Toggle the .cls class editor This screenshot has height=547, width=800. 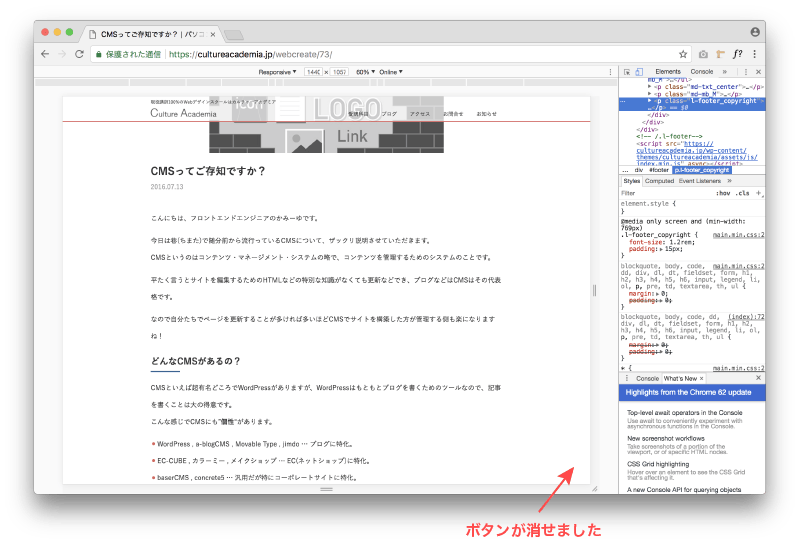(x=741, y=192)
